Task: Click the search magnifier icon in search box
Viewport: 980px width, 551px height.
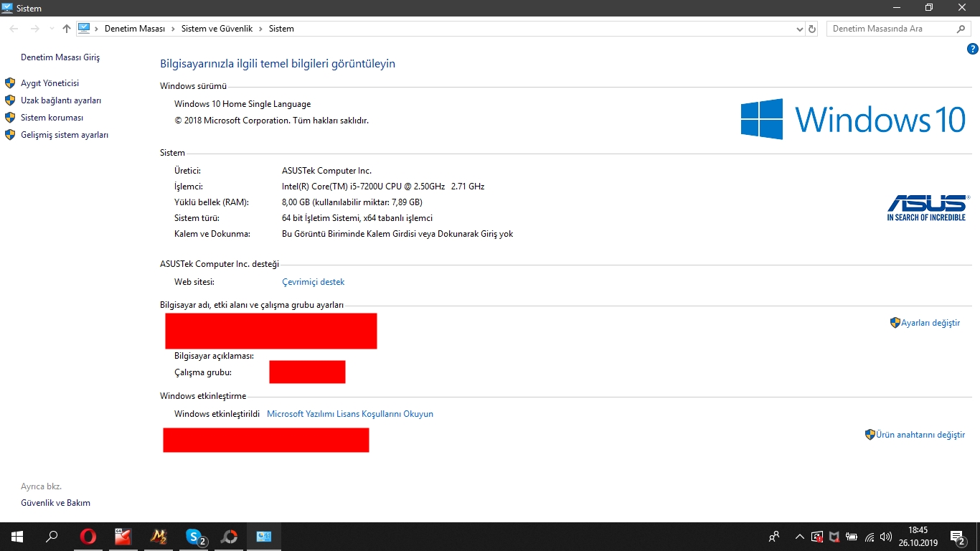Action: pyautogui.click(x=961, y=29)
